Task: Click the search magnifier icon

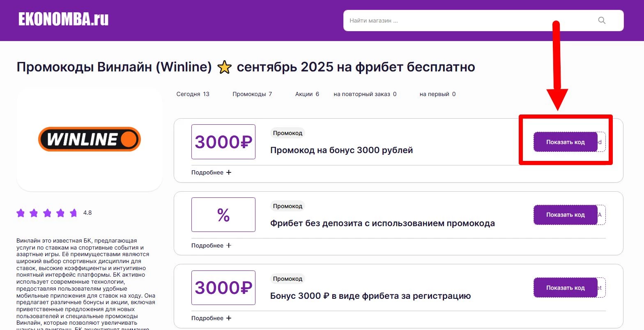Action: (x=602, y=21)
